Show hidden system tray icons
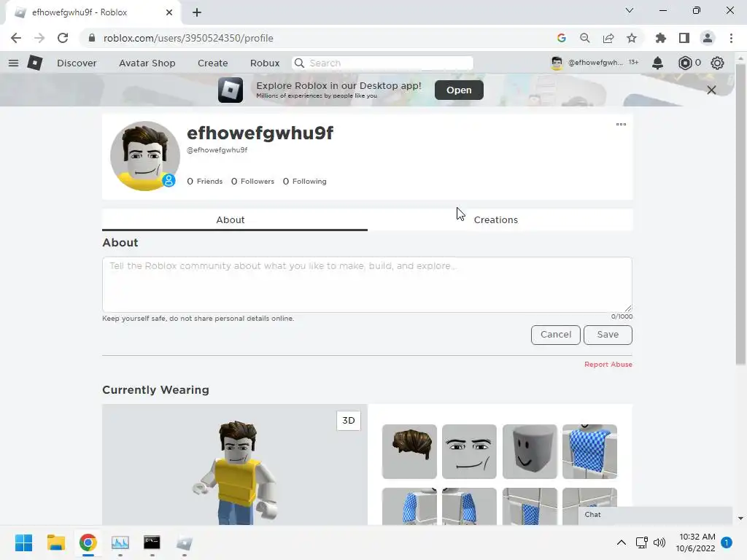Viewport: 747px width, 560px height. coord(622,542)
